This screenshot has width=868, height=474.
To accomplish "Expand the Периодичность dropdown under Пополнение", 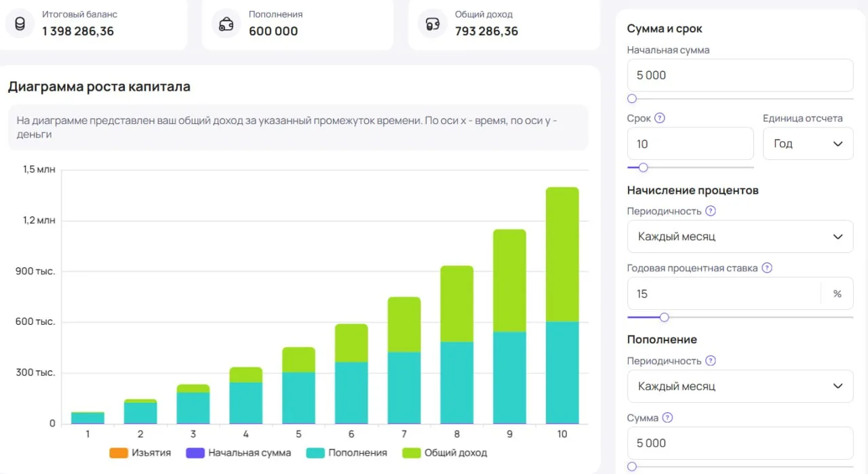I will (741, 387).
